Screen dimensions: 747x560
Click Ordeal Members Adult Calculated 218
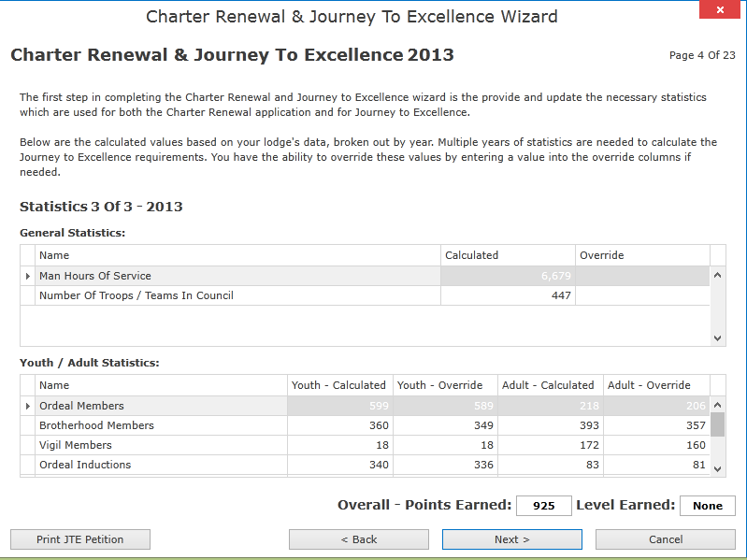(551, 406)
